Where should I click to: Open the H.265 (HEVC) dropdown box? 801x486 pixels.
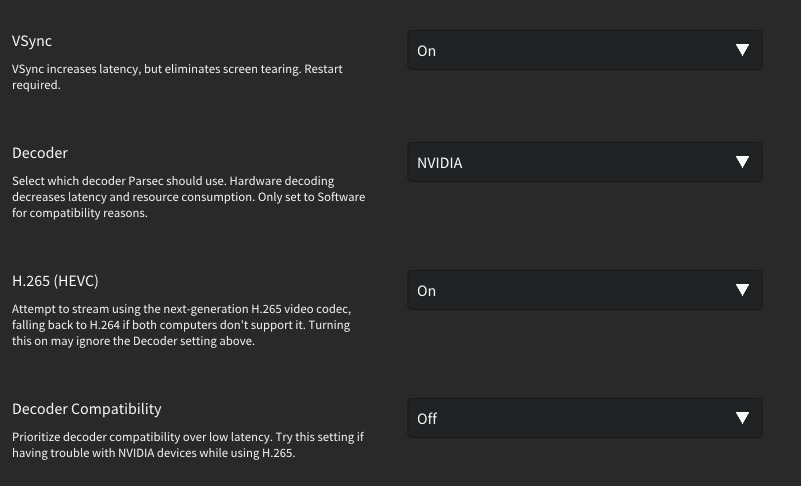coord(585,290)
